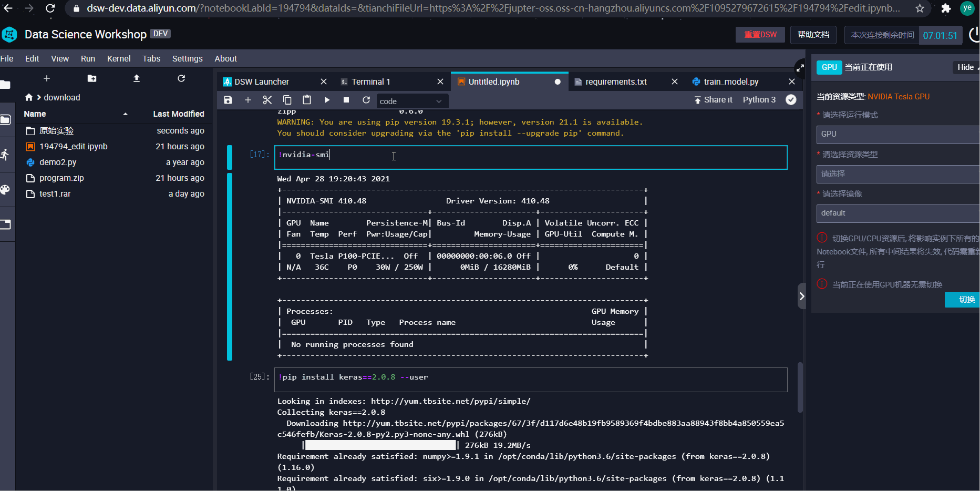Open the Kernel menu
Image resolution: width=980 pixels, height=491 pixels.
click(119, 58)
